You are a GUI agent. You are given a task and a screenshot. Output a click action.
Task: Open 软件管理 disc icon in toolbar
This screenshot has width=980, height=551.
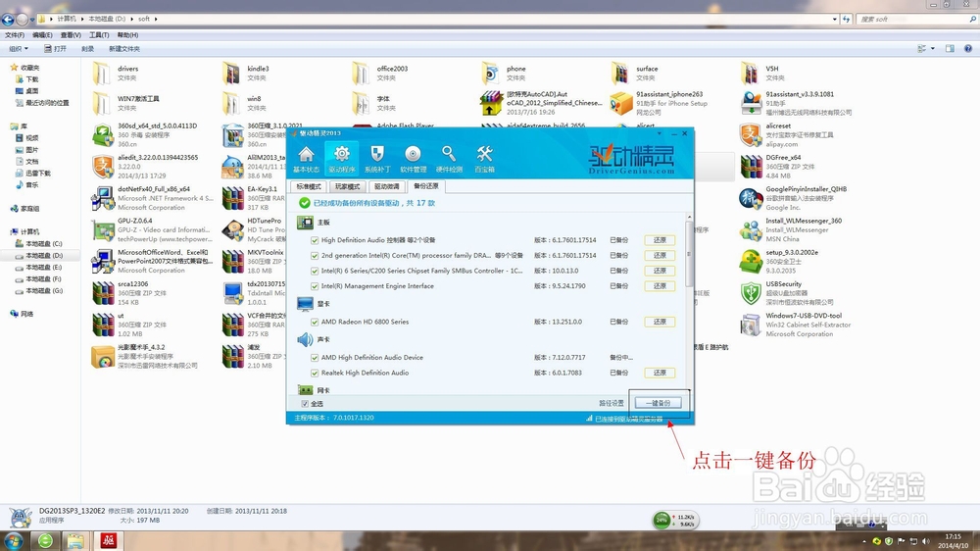coord(413,154)
